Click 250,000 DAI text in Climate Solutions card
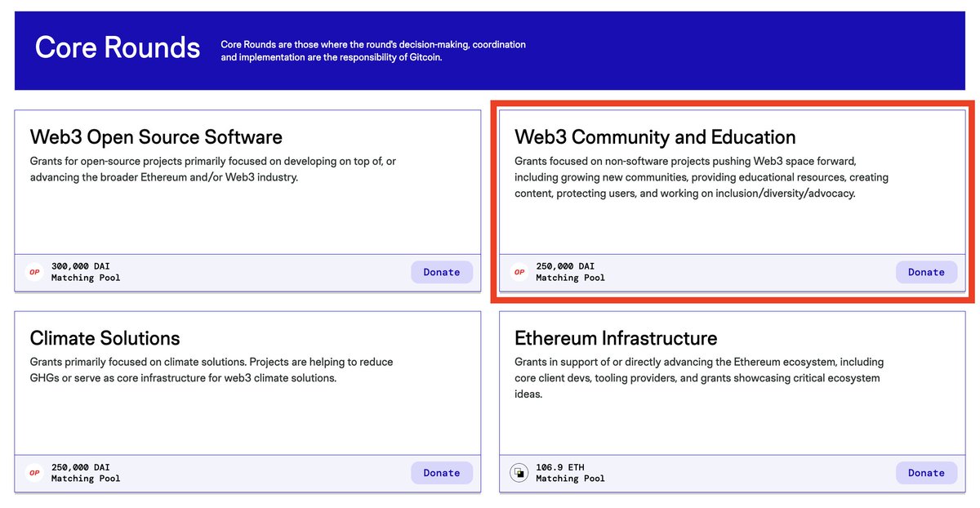This screenshot has height=508, width=980. pos(80,467)
